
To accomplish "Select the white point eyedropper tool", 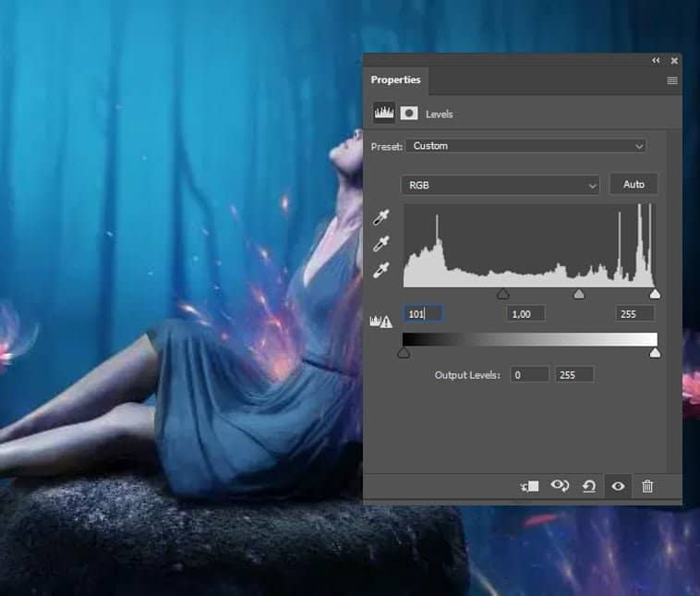I will 381,271.
